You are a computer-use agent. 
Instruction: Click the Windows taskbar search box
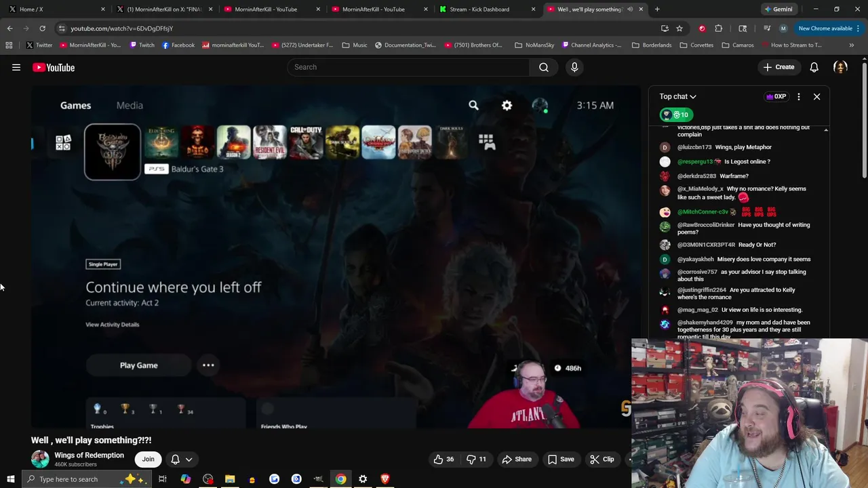(x=85, y=479)
